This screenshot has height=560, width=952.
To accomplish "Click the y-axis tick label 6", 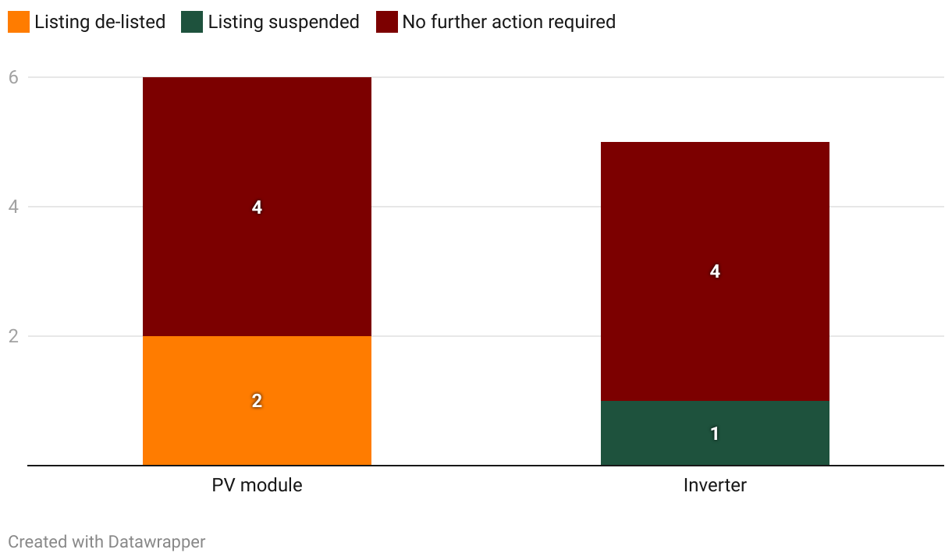I will tap(13, 77).
